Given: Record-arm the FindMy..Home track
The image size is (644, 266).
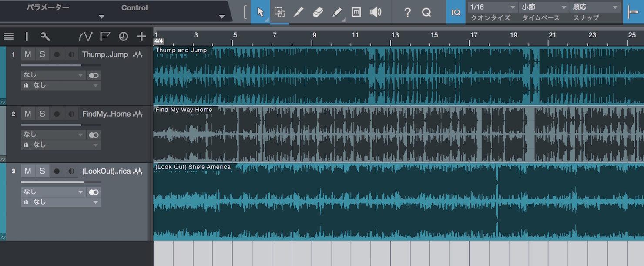Looking at the screenshot, I should 57,114.
